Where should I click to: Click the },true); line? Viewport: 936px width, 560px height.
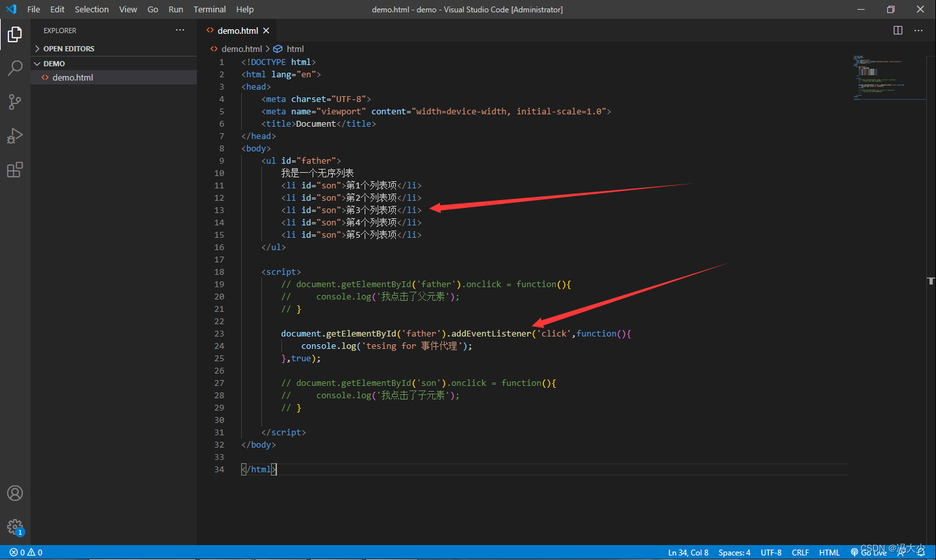click(301, 358)
